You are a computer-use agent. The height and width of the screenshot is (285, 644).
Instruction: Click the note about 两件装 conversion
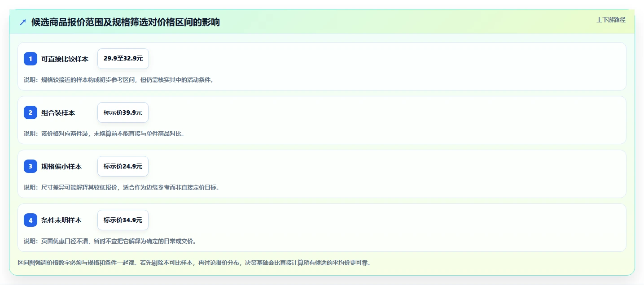(104, 134)
